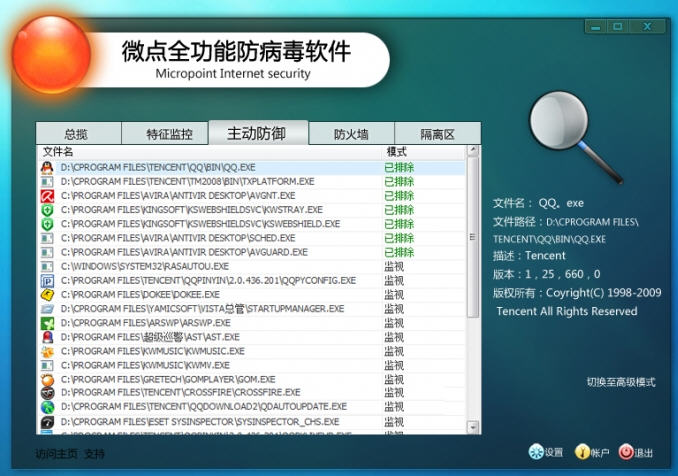Click the 文件名 column header
Screen dimensions: 678x476
(x=58, y=152)
